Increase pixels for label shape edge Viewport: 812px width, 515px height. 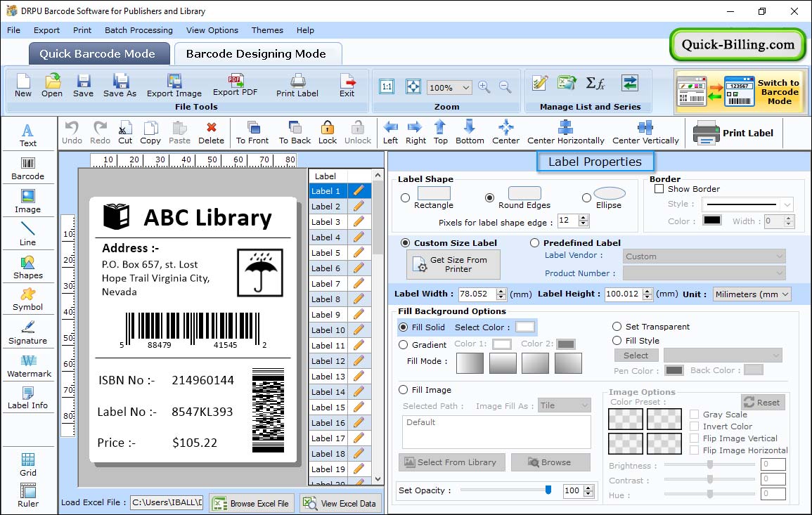[x=584, y=217]
